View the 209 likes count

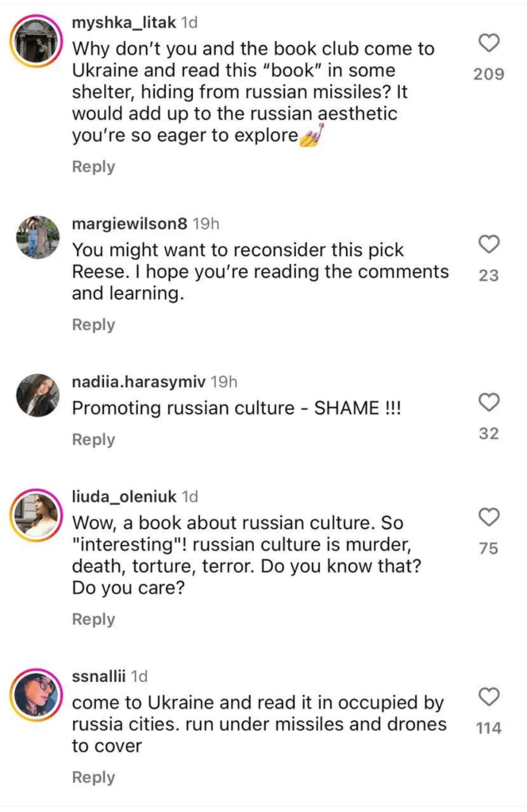click(x=489, y=75)
